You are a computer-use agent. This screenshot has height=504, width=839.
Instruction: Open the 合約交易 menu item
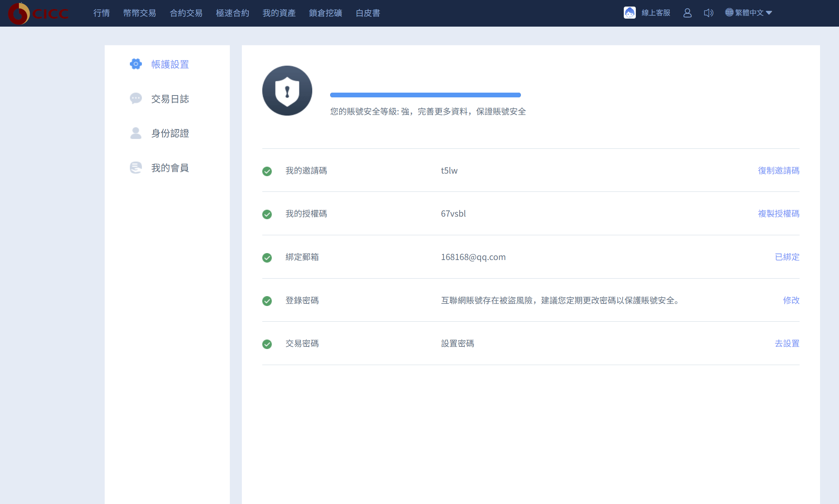(x=186, y=13)
